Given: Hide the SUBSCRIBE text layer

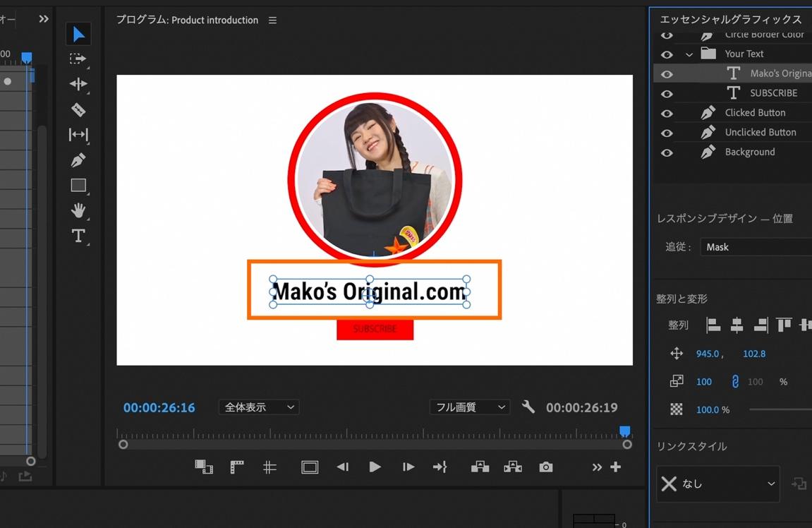Looking at the screenshot, I should click(667, 94).
